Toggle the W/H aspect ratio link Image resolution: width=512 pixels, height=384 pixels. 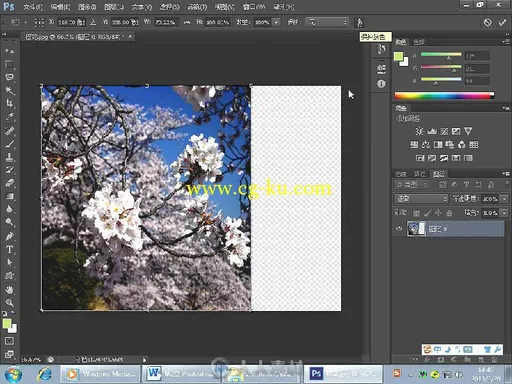pyautogui.click(x=187, y=22)
